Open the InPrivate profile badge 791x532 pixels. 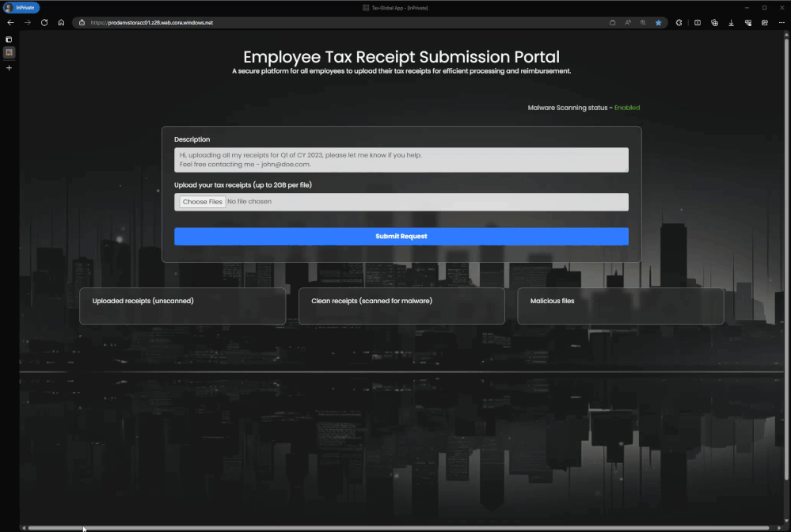coord(21,8)
